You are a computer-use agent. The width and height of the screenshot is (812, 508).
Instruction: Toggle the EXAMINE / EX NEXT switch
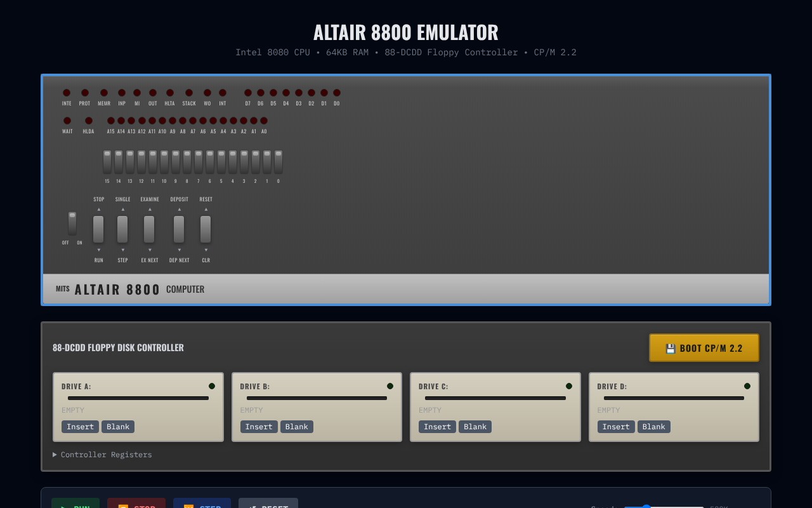(x=149, y=229)
